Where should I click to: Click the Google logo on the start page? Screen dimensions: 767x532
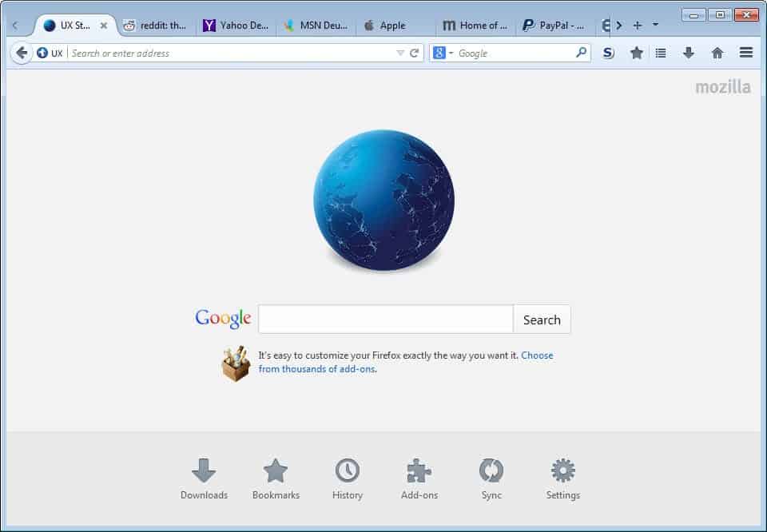click(223, 319)
